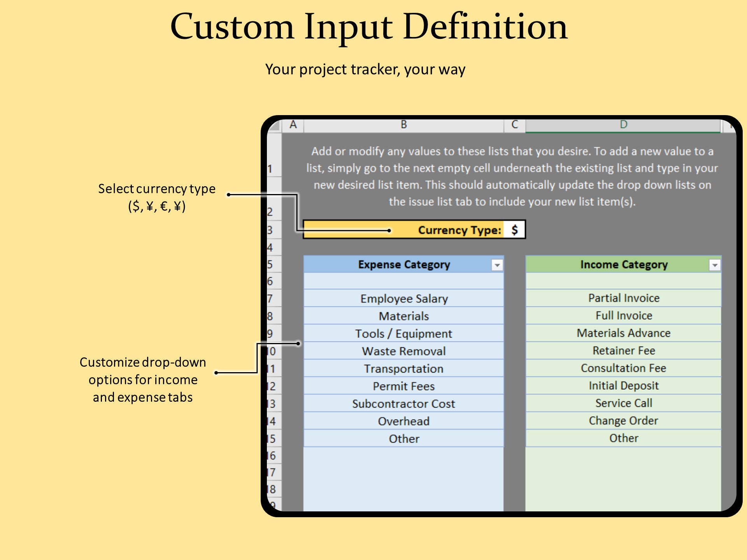Click the select-all corner of the spreadsheet

coord(274,126)
